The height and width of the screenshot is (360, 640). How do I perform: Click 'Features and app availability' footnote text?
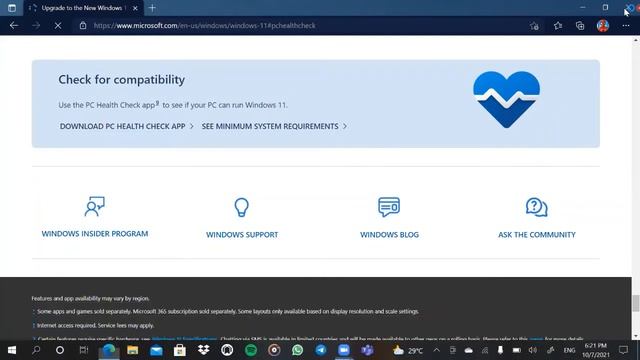pyautogui.click(x=90, y=298)
